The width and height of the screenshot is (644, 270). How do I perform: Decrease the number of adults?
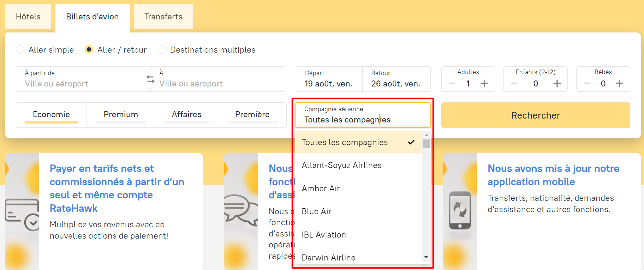point(452,84)
